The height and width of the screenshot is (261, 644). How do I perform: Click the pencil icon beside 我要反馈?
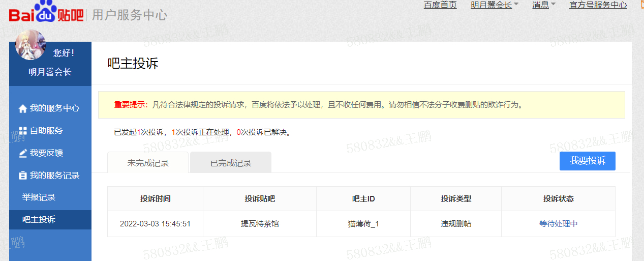(22, 153)
